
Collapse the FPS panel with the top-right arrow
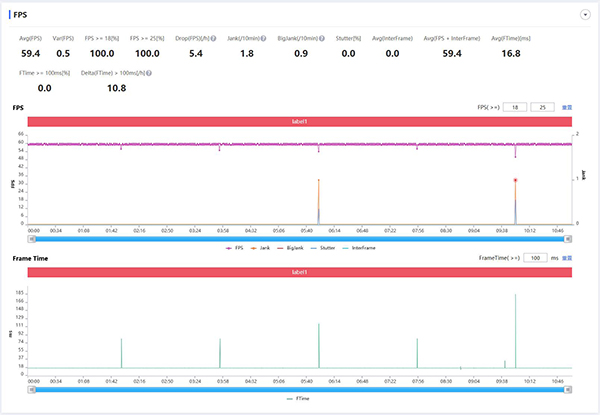[584, 15]
